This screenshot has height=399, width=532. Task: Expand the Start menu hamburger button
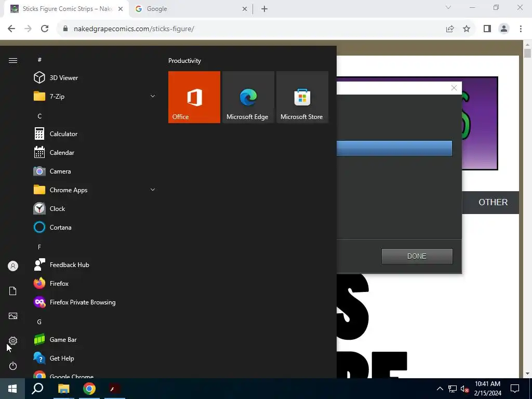13,60
